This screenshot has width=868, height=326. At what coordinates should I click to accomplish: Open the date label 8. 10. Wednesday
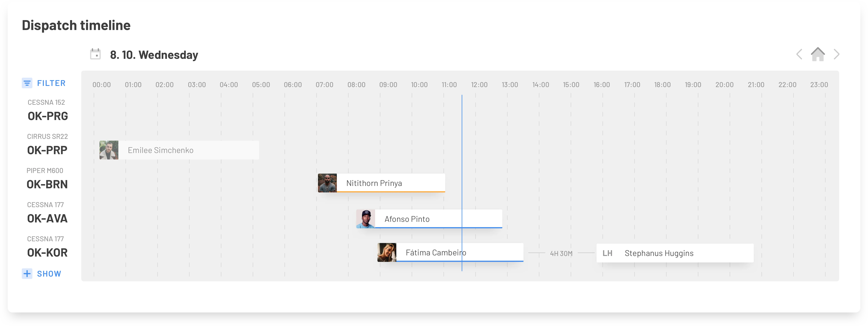[154, 55]
